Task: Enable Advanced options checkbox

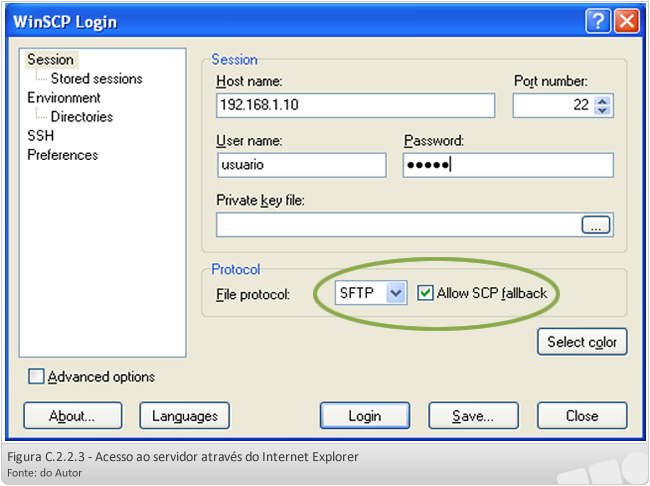Action: pyautogui.click(x=36, y=377)
